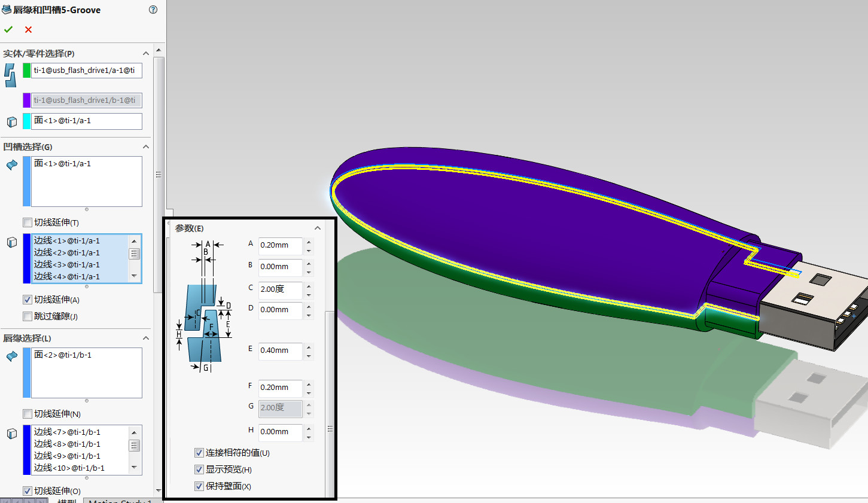The width and height of the screenshot is (868, 503).
Task: Click the E value field showing 0.40mm
Action: coord(280,350)
